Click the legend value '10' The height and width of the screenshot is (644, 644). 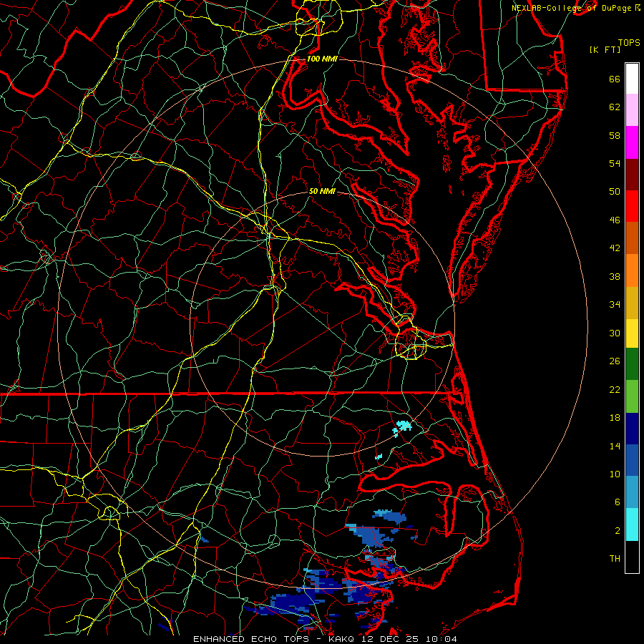[x=615, y=474]
